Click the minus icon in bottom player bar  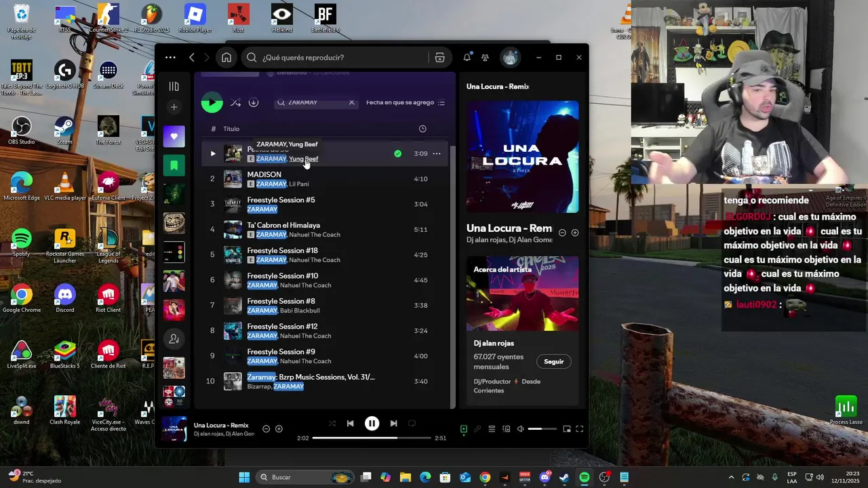click(266, 429)
